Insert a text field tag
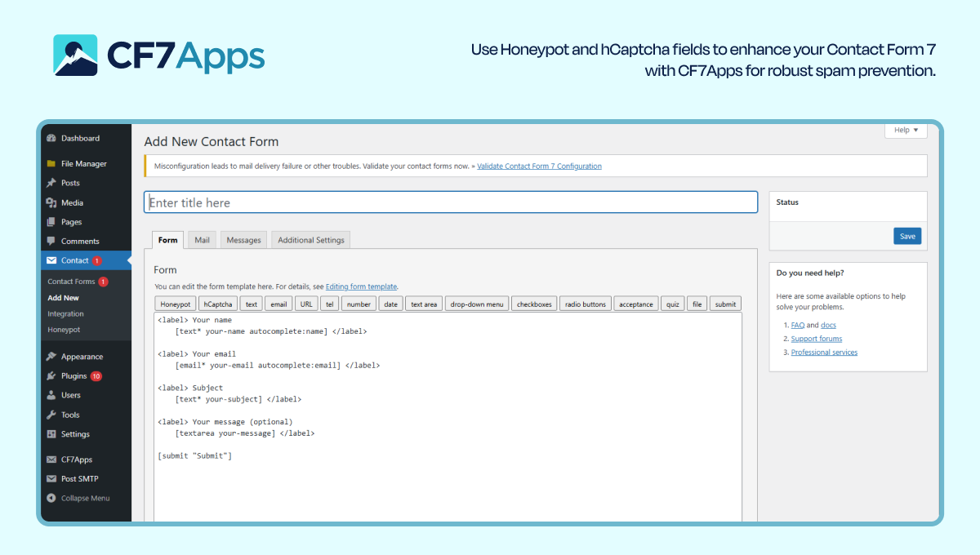980x555 pixels. 252,304
